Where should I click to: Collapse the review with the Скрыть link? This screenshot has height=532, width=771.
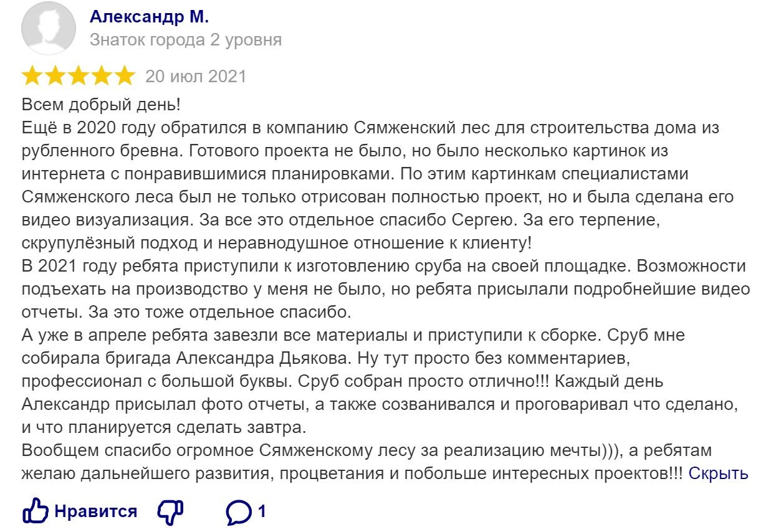(x=718, y=473)
